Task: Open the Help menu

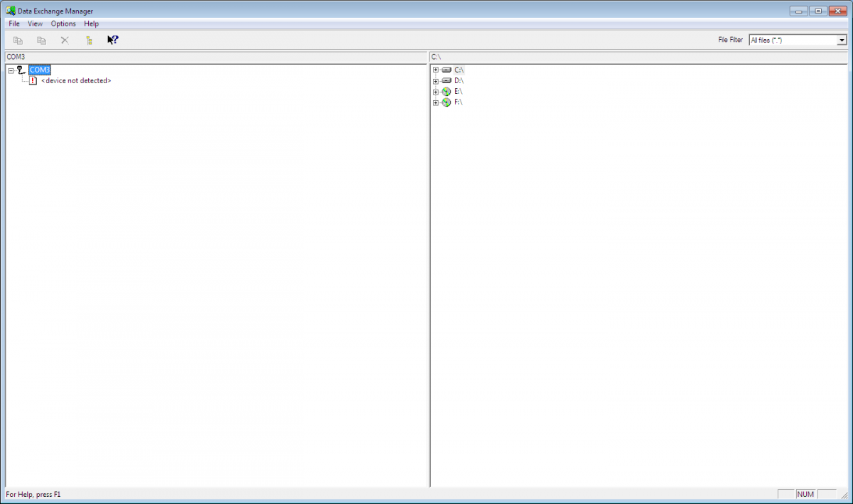Action: [x=91, y=23]
